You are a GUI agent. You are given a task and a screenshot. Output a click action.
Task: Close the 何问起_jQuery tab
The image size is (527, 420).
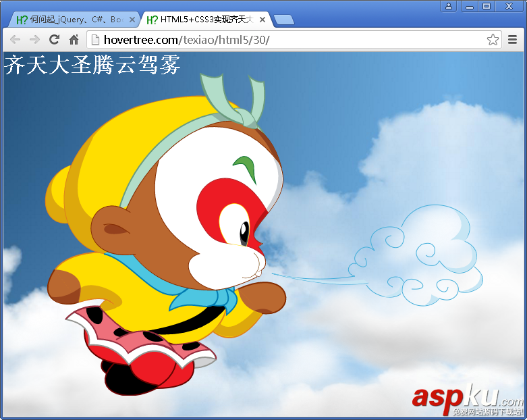coord(132,20)
